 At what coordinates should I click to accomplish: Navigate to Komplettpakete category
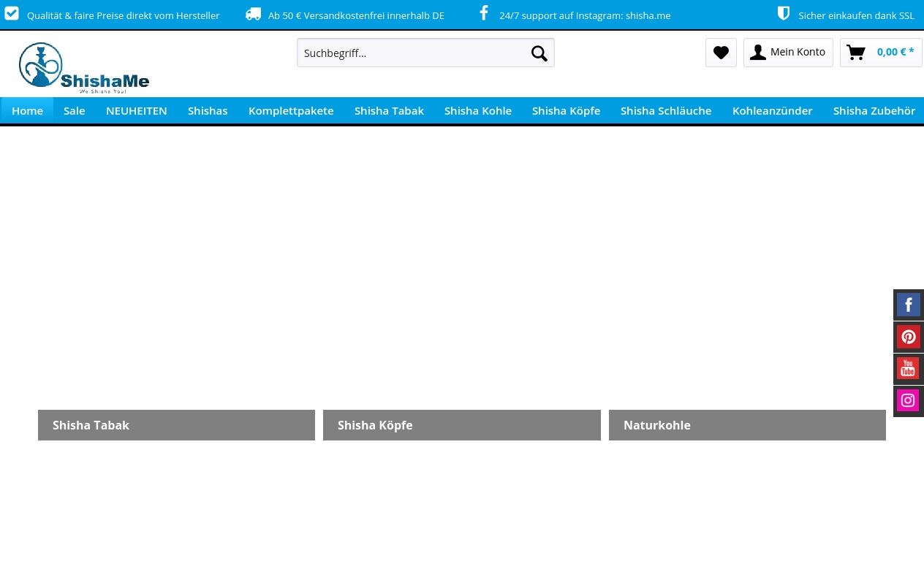tap(291, 111)
